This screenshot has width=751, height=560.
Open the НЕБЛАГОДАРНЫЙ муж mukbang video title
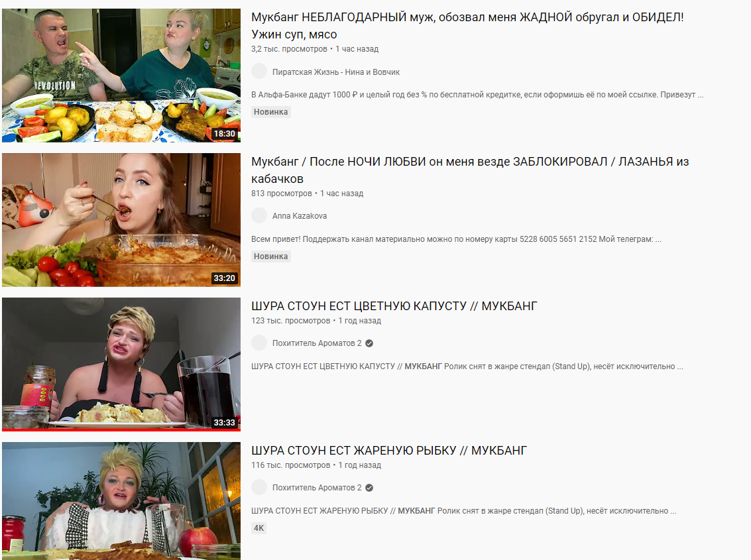(467, 26)
